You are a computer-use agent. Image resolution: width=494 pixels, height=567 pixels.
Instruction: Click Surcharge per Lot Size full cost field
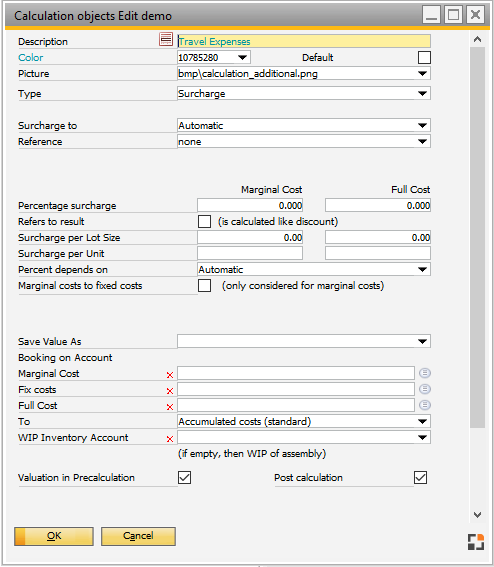pyautogui.click(x=378, y=238)
